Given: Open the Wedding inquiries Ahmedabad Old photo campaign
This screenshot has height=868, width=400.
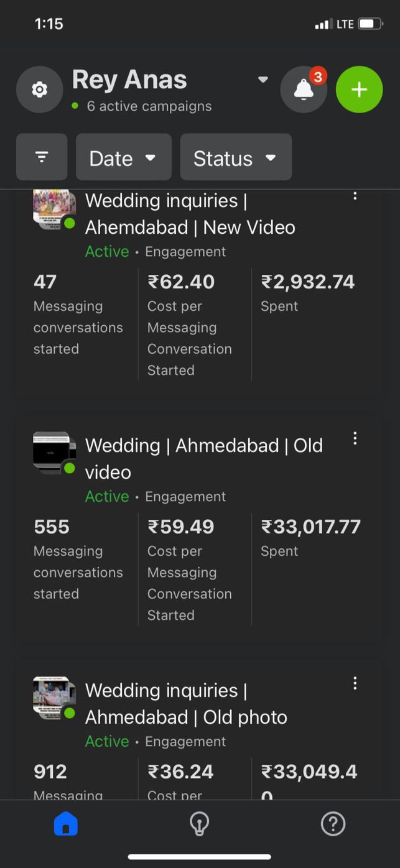Looking at the screenshot, I should coord(186,703).
